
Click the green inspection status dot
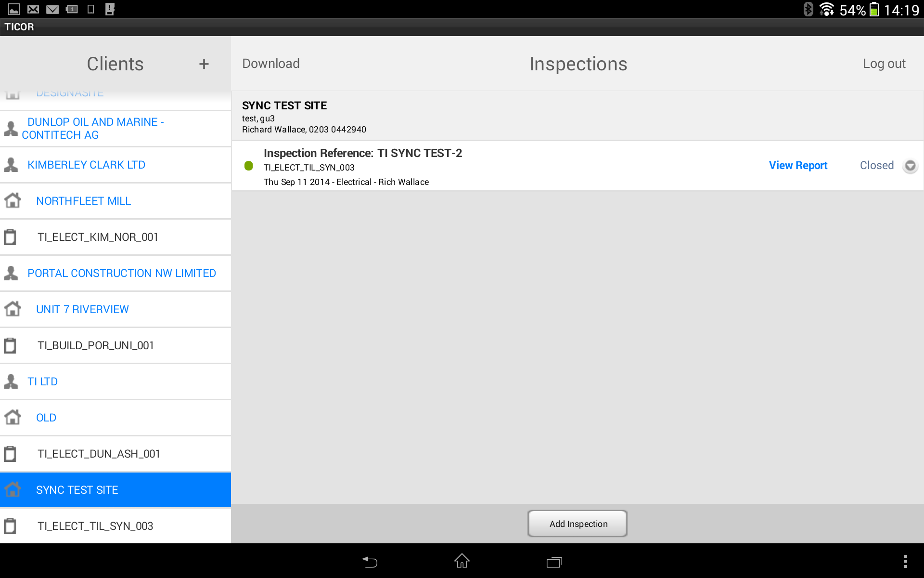tap(249, 166)
